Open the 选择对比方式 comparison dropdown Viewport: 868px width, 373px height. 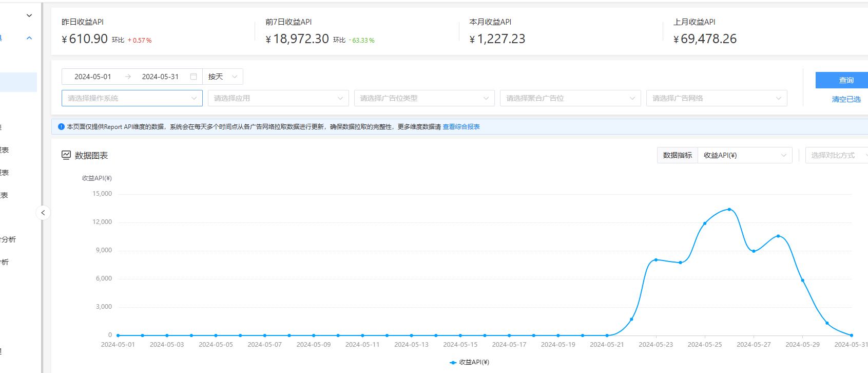click(836, 155)
